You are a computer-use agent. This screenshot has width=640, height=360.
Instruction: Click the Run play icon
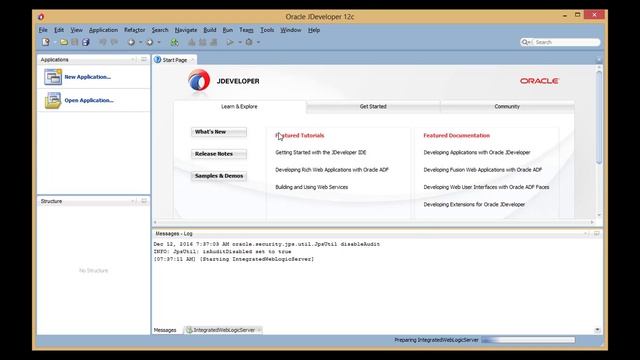click(230, 42)
